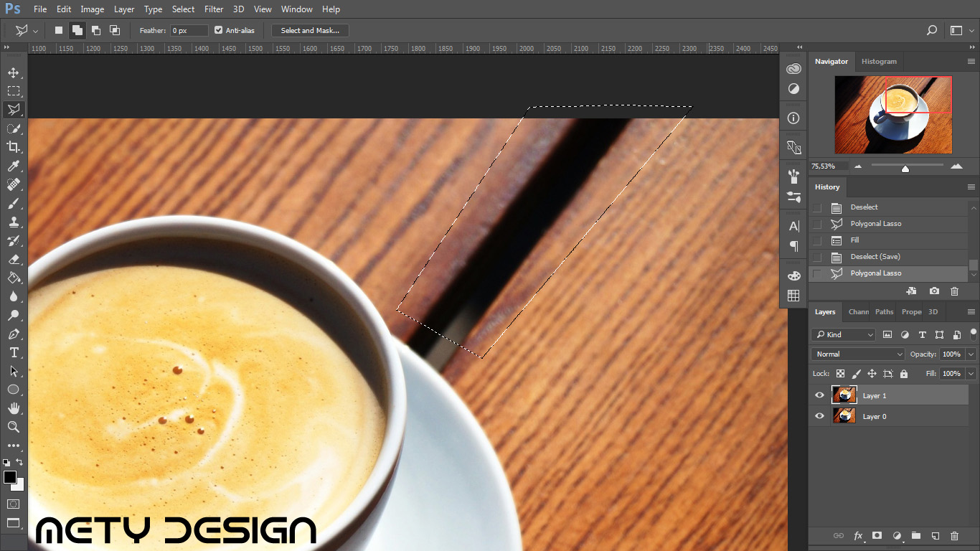Open the History panel menu
The image size is (980, 551).
pos(971,187)
